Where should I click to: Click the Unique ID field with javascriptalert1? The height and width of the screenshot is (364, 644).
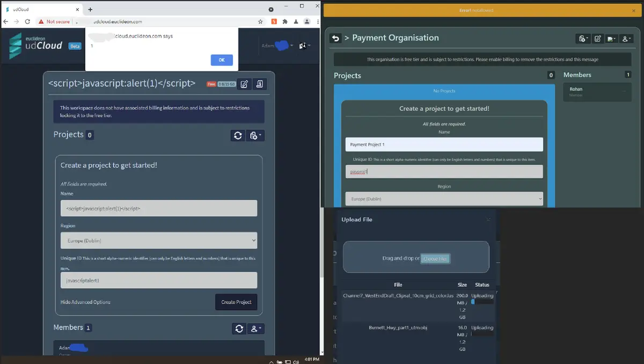(x=159, y=280)
